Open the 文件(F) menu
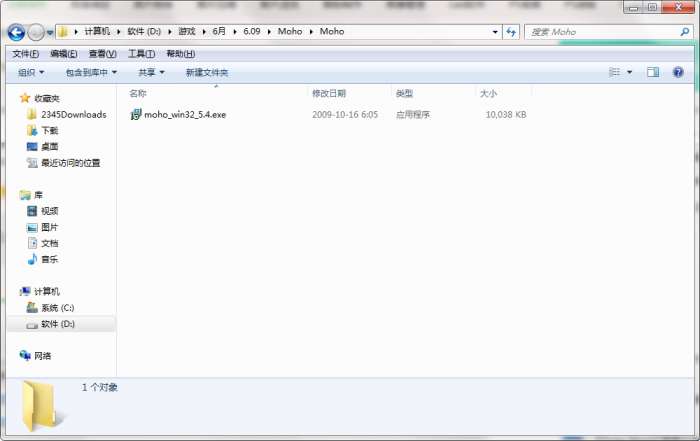700x441 pixels. (25, 54)
